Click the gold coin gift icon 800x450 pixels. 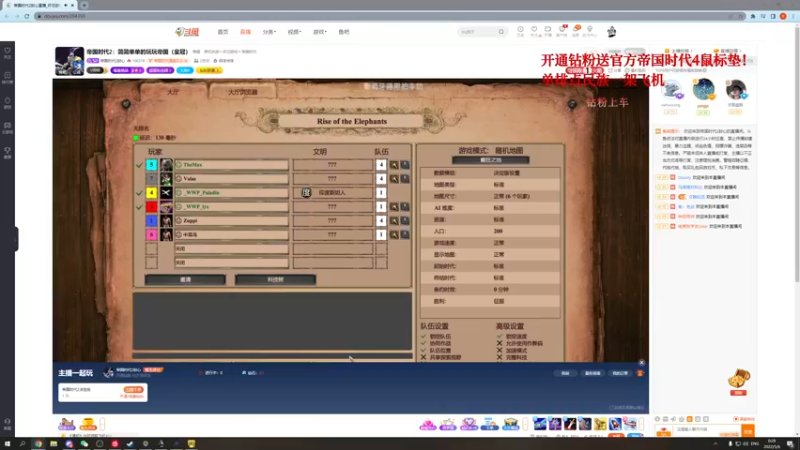tap(88, 423)
